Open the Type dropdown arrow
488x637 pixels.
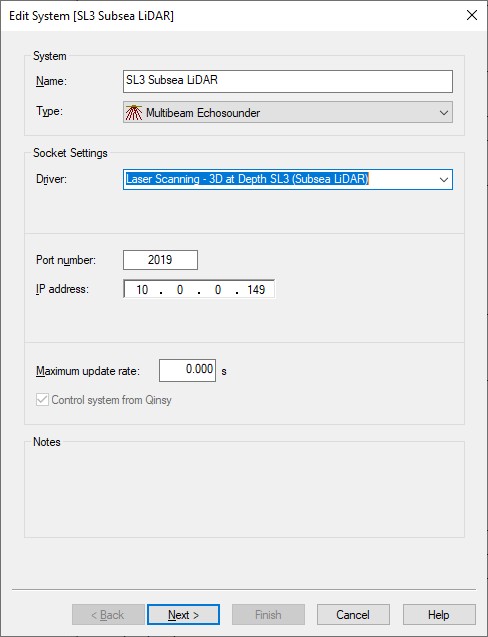click(444, 113)
